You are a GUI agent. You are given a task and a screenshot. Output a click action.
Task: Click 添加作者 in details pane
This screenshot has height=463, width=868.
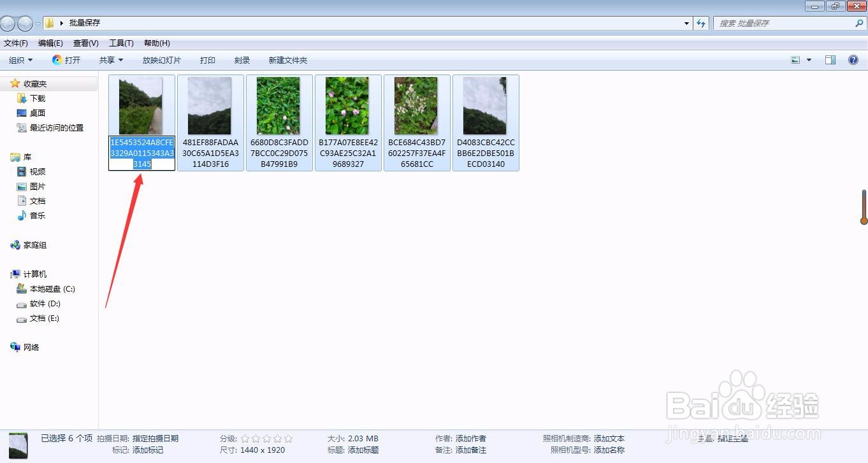click(x=471, y=438)
